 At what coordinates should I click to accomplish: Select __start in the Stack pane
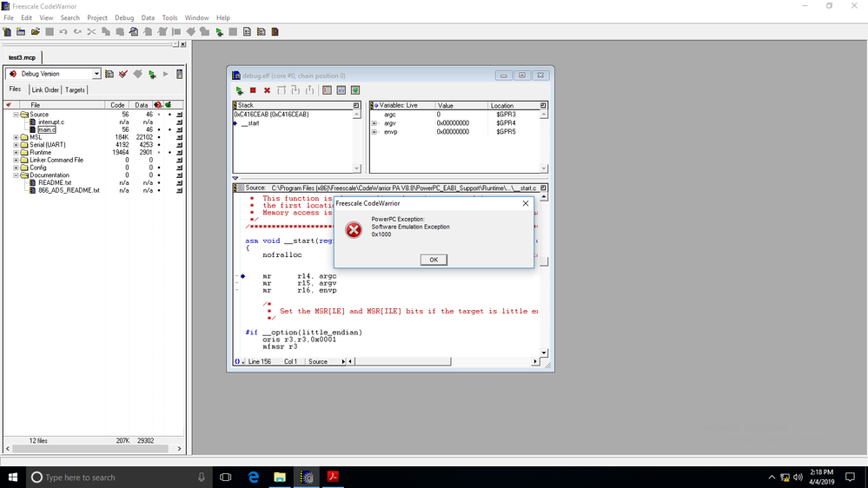pos(250,123)
